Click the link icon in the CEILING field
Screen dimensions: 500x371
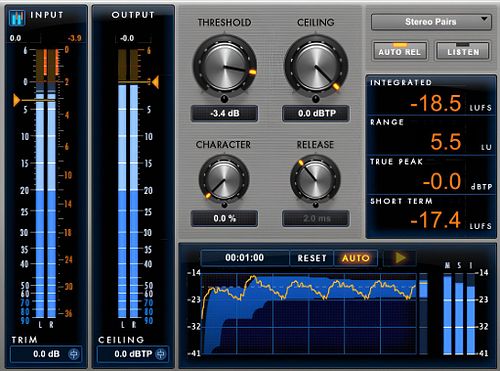161,354
